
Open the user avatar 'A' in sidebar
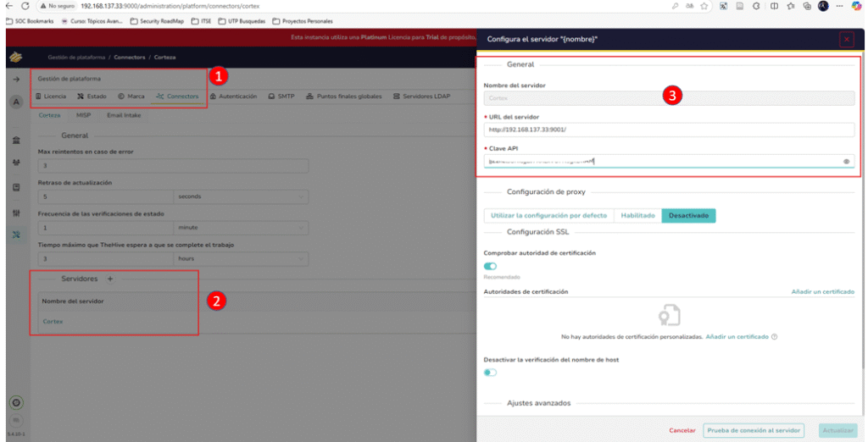point(16,102)
